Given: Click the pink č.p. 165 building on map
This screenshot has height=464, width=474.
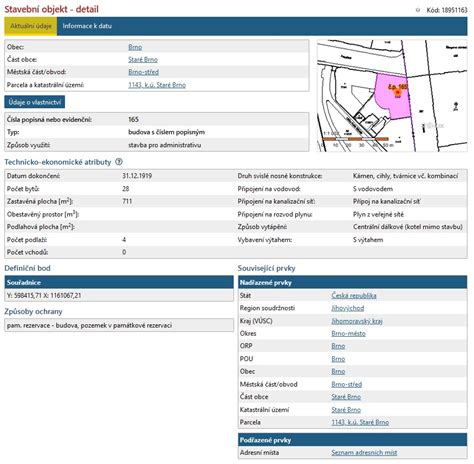Looking at the screenshot, I should (x=394, y=96).
